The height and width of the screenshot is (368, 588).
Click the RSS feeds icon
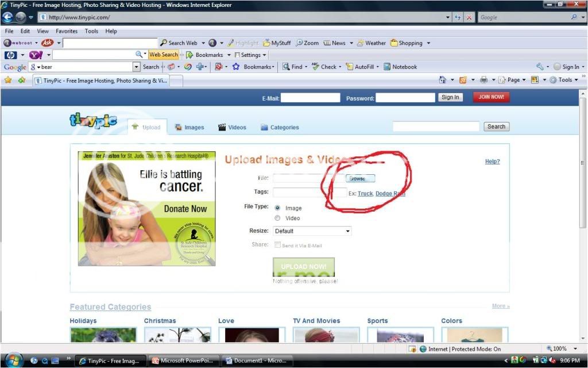(463, 80)
